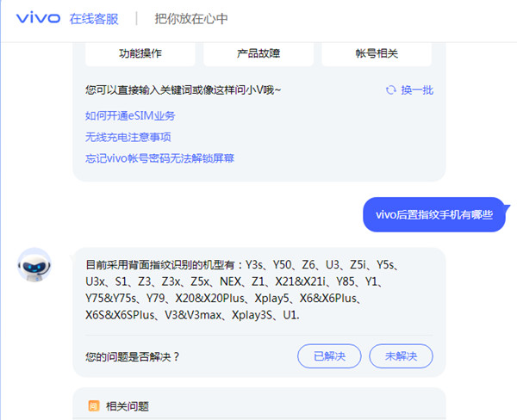Click the user message vivo后置指纹手机有哪些
The image size is (517, 420).
tap(434, 215)
